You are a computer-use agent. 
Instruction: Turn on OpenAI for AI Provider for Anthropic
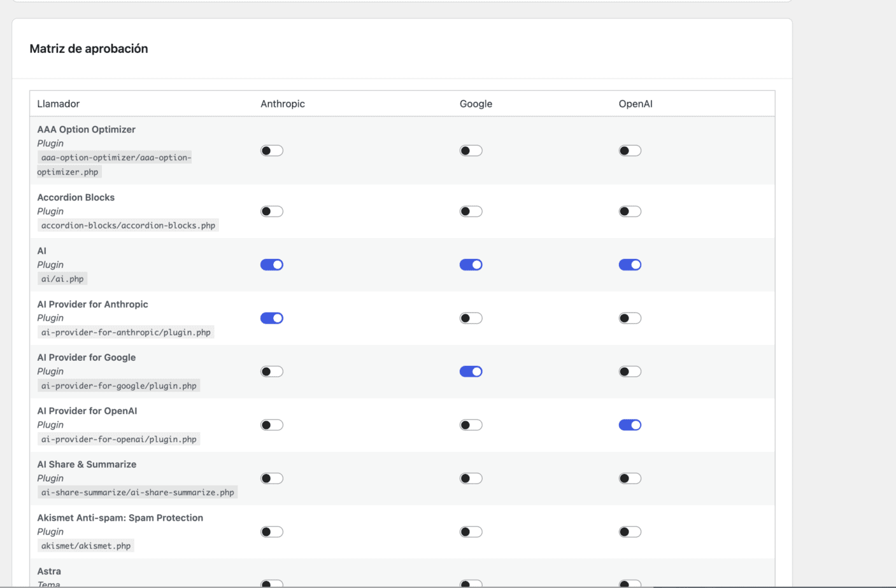tap(630, 318)
